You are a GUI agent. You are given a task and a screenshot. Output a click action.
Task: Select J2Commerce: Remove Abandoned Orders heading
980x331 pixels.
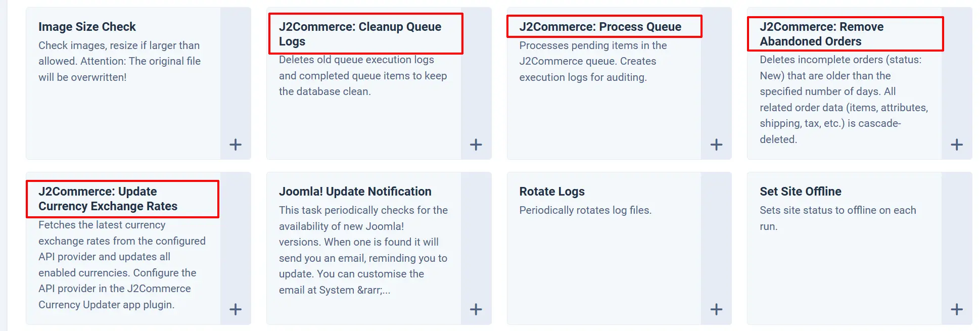tap(822, 34)
